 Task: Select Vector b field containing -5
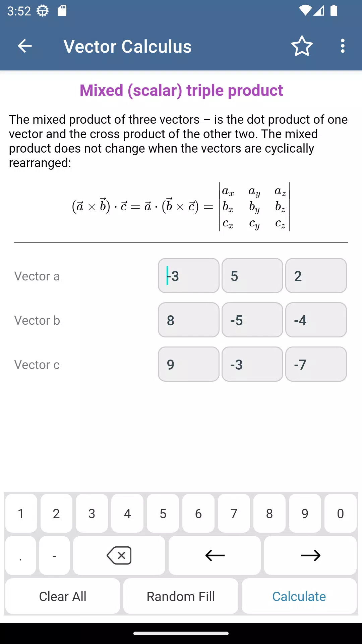tap(252, 320)
